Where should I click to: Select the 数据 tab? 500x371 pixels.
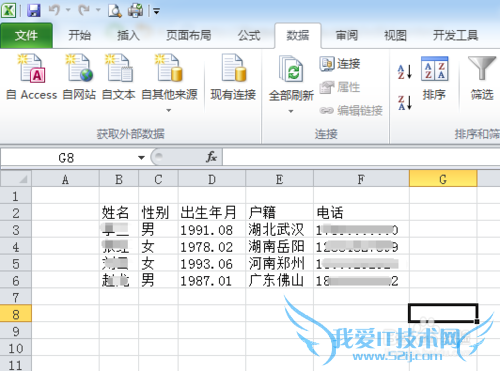(x=298, y=35)
